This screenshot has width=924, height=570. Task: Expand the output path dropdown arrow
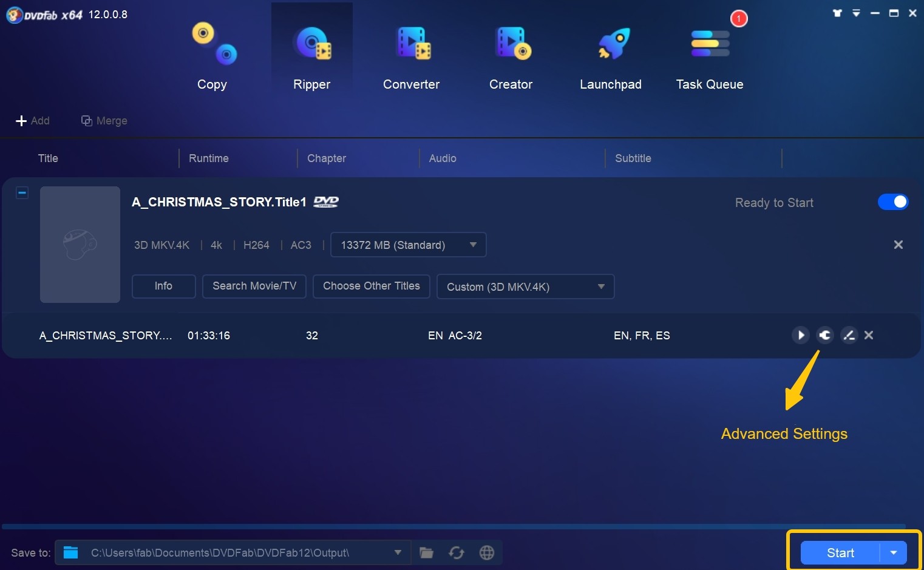398,552
